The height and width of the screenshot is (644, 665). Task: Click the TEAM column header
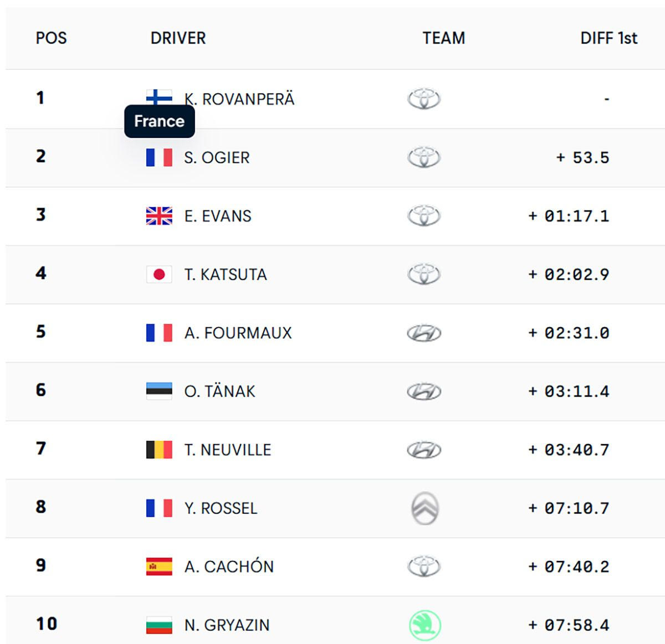coord(443,38)
